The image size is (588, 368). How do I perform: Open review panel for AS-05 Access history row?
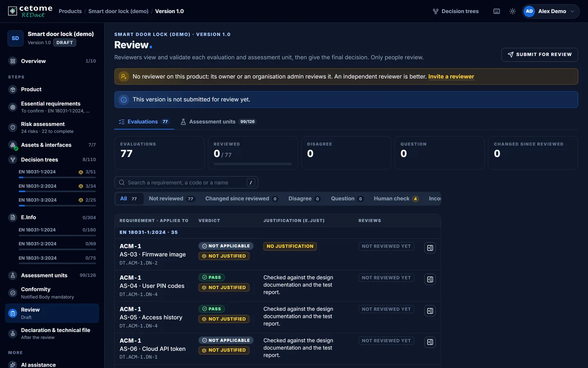pos(430,311)
